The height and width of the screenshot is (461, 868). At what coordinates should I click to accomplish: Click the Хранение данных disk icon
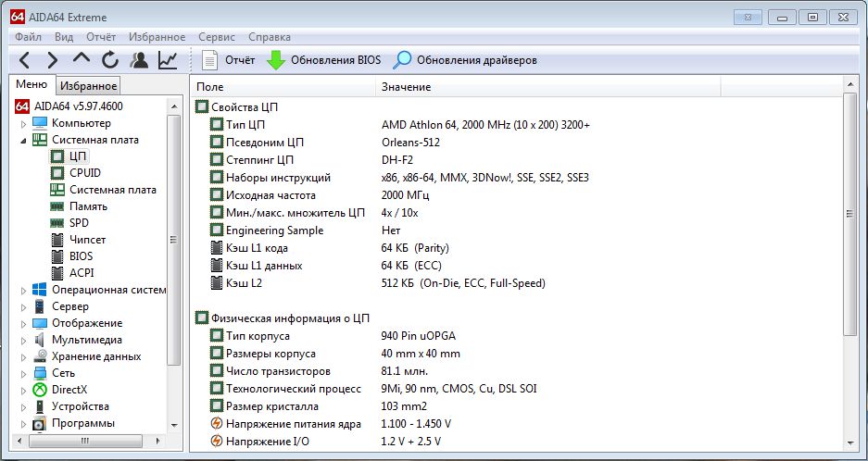click(40, 356)
